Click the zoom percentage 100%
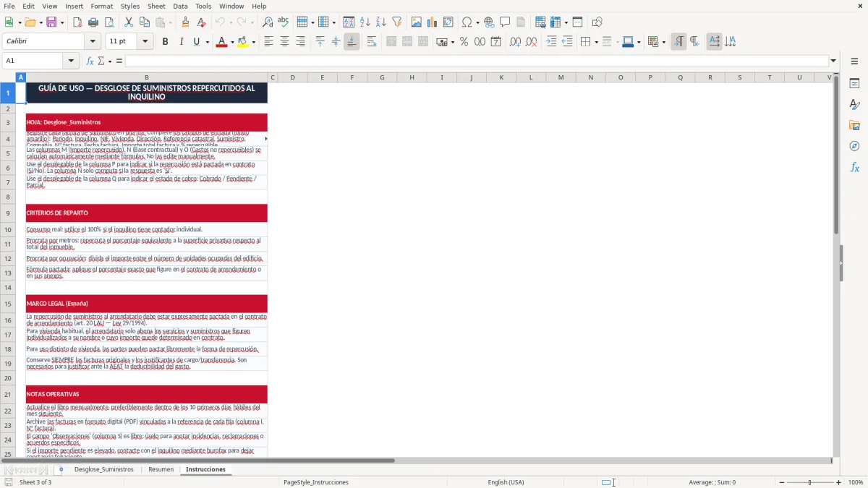 point(856,482)
